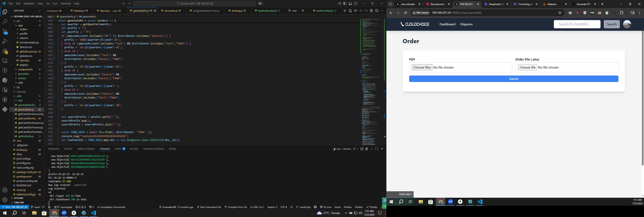Click the FD extension icon in Chrome
Viewport: 644px width, 217px height.
coord(592,13)
